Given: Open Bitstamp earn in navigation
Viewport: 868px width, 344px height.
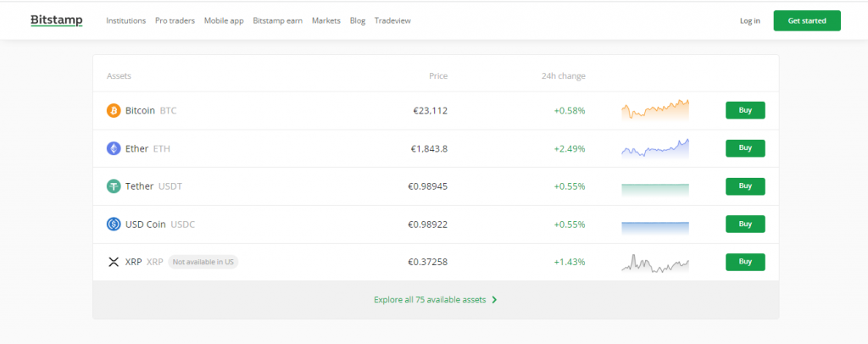Looking at the screenshot, I should pos(277,21).
